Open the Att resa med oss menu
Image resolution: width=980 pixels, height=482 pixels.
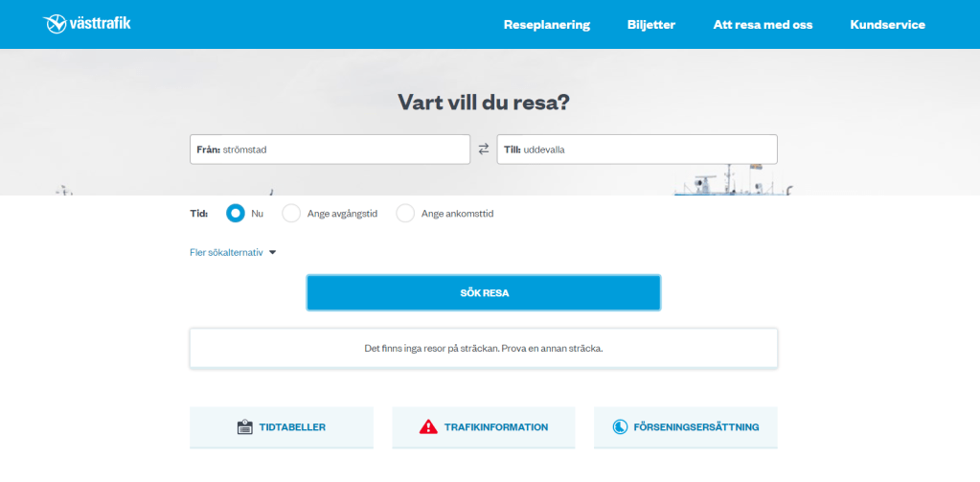763,25
